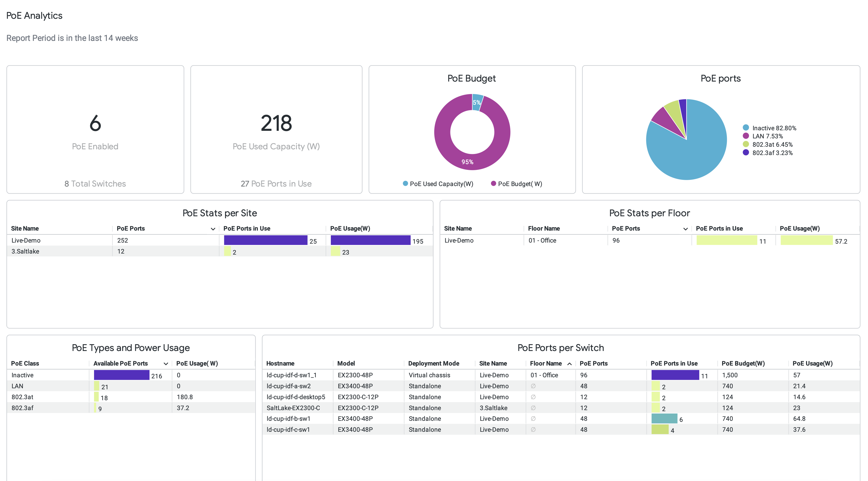Viewport: 868px width, 481px height.
Task: Click null floor icon for ld-cup-idf-c-sw1 row
Action: point(533,429)
